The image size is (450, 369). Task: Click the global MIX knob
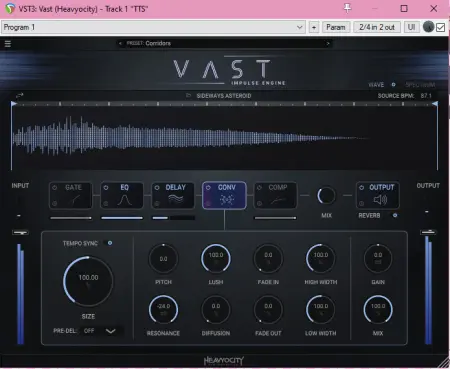(x=326, y=195)
